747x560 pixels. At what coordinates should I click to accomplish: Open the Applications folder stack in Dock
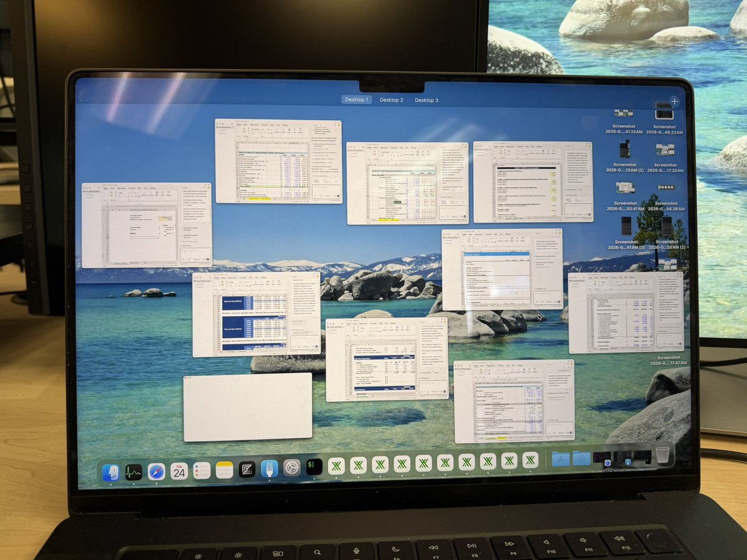click(560, 459)
